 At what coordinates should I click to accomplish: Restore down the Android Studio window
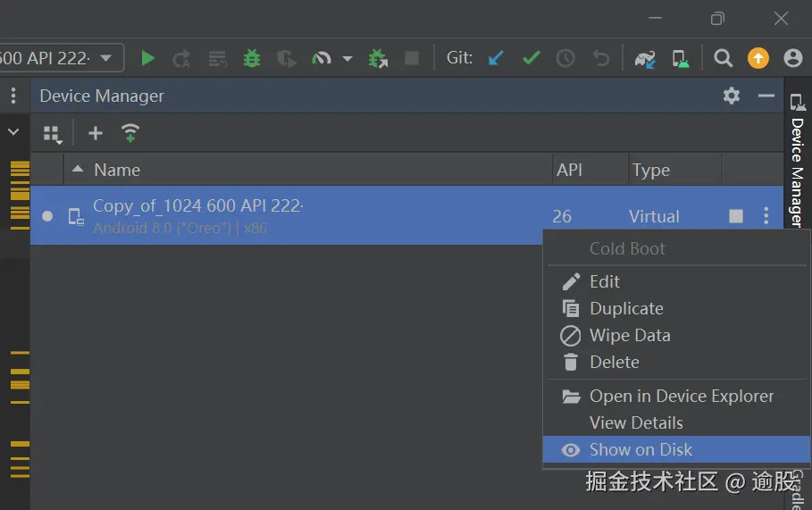717,19
